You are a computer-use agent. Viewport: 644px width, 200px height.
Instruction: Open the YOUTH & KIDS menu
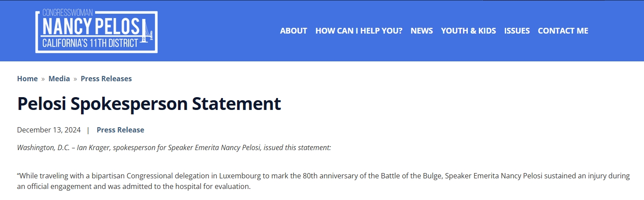pyautogui.click(x=468, y=30)
